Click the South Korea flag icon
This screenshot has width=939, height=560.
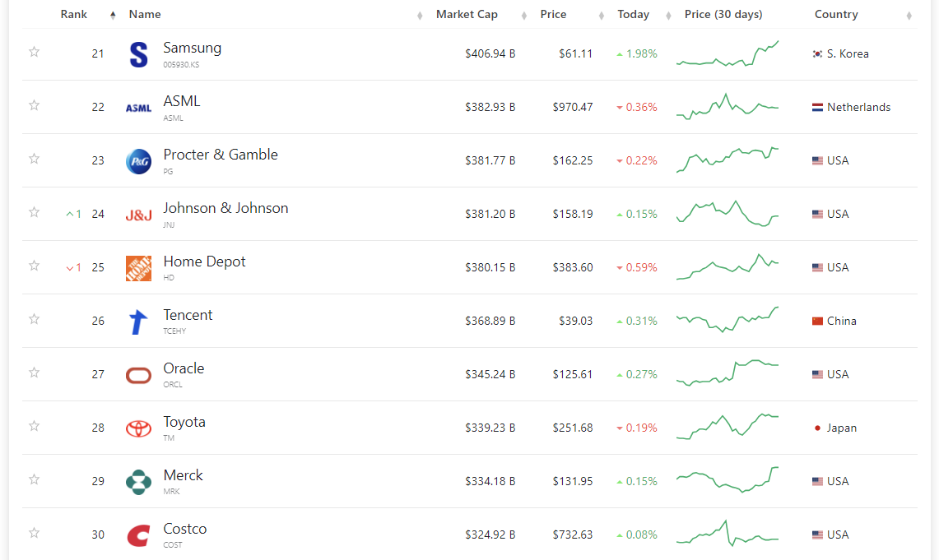pos(817,53)
